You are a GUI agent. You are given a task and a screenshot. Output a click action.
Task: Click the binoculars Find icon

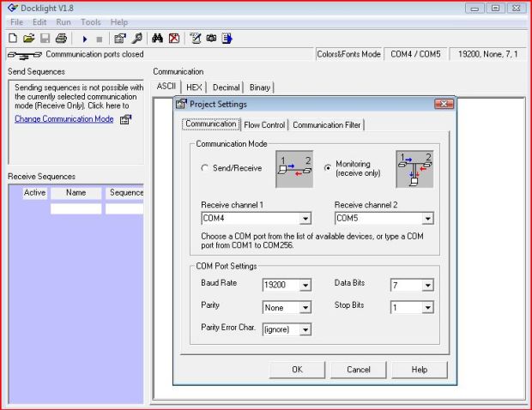click(x=157, y=39)
